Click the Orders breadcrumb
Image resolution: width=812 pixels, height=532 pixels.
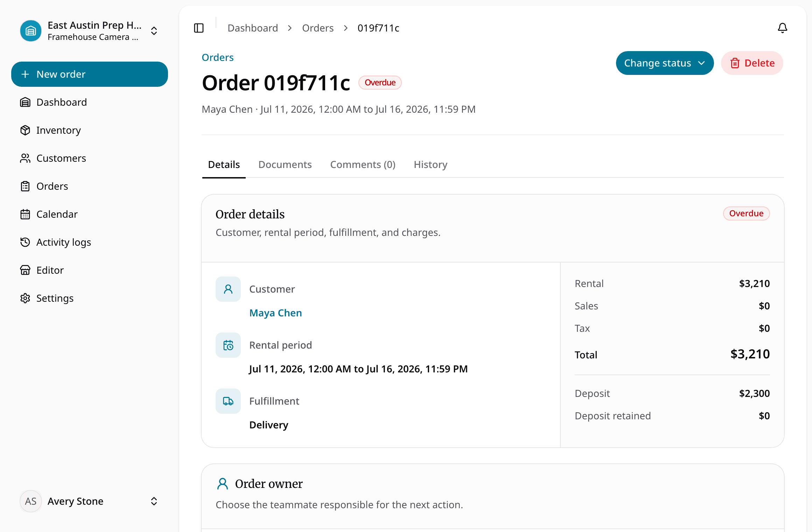click(x=318, y=28)
